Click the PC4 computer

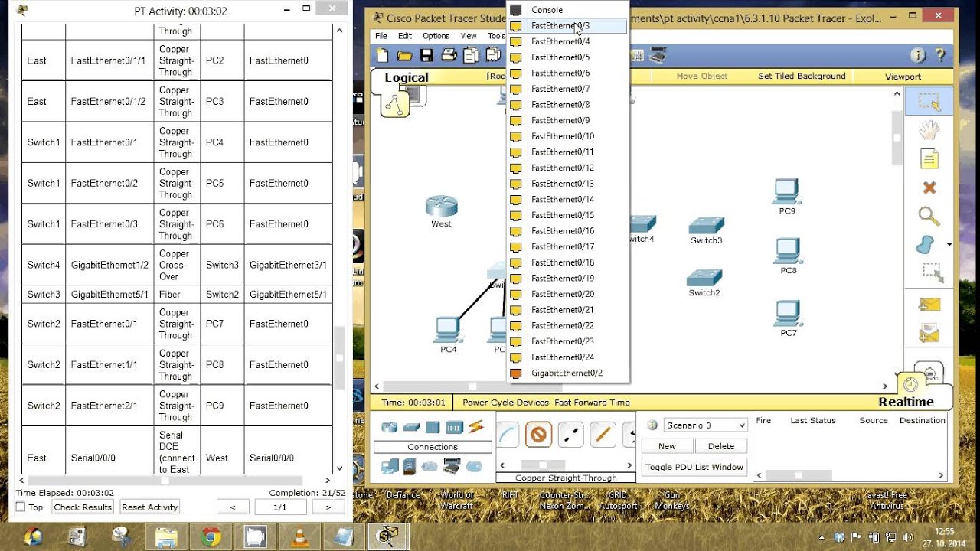(x=447, y=331)
